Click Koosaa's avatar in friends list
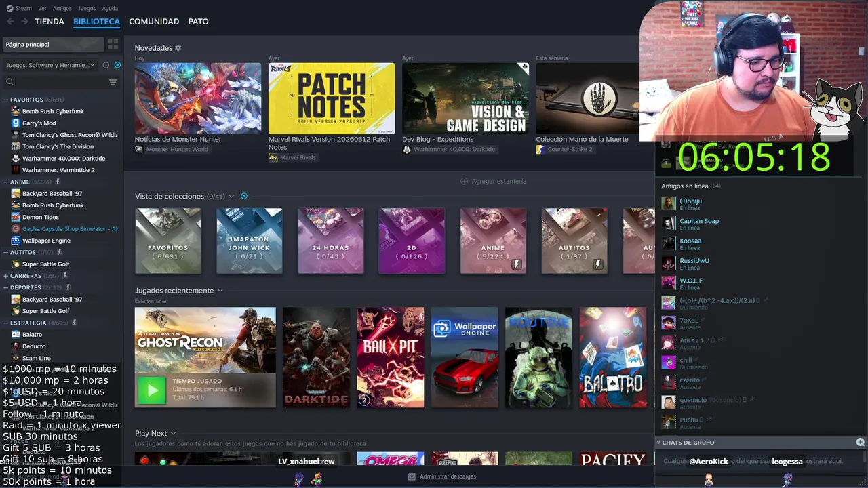This screenshot has height=488, width=868. 669,243
